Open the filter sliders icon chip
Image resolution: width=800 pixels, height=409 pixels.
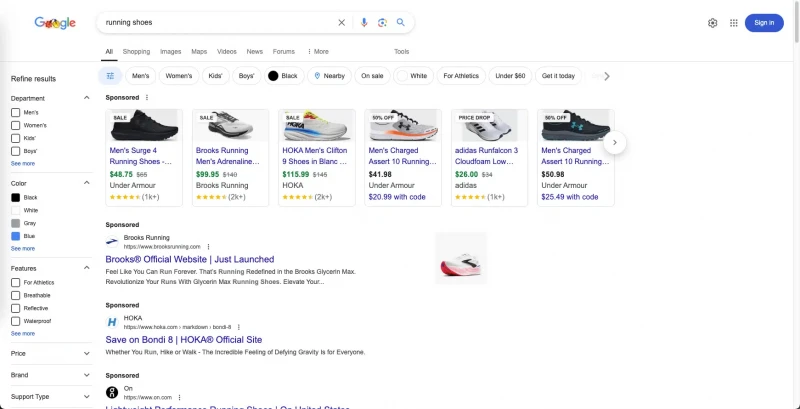(x=110, y=76)
